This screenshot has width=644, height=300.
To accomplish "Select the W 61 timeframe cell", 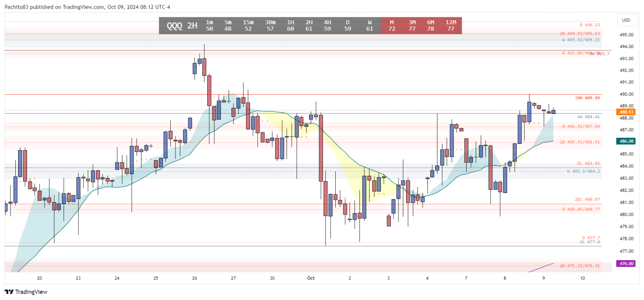I will pos(369,25).
